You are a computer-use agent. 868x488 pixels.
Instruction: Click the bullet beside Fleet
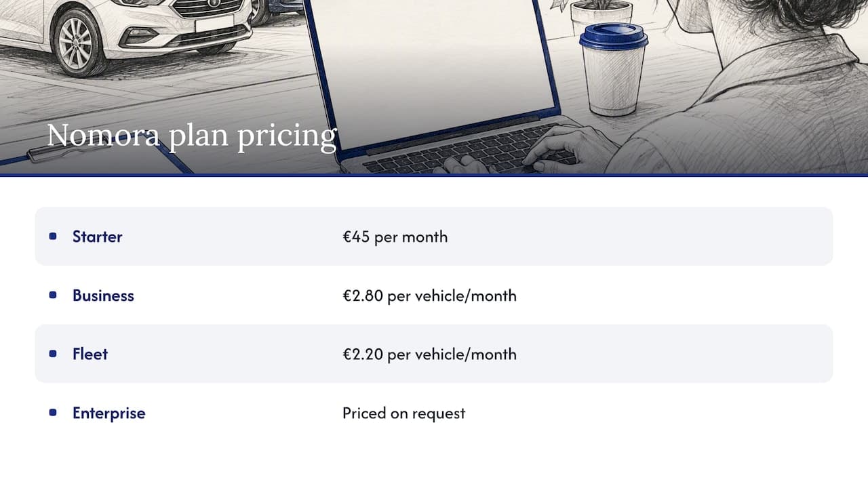pyautogui.click(x=53, y=354)
